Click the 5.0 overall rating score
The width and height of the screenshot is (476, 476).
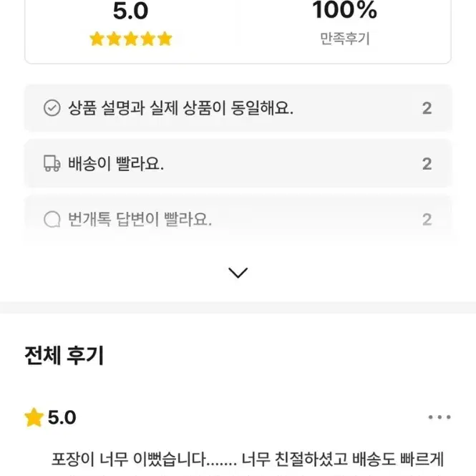(130, 11)
